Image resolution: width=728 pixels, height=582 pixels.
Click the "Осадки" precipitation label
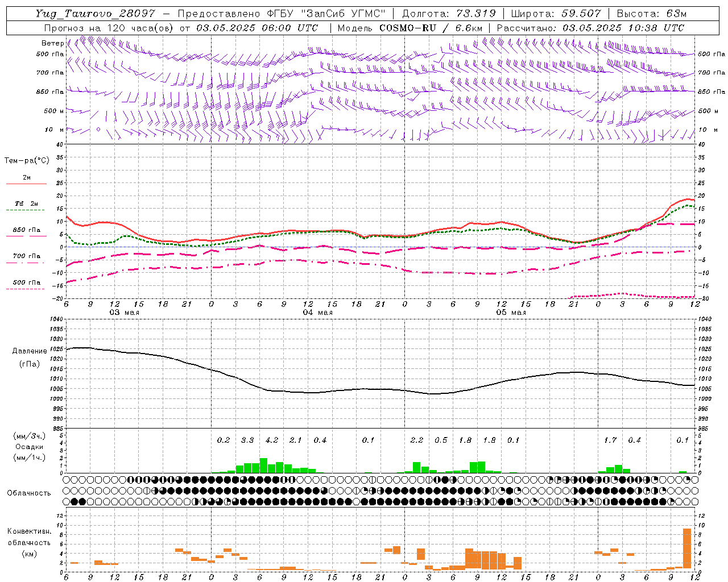[x=30, y=447]
